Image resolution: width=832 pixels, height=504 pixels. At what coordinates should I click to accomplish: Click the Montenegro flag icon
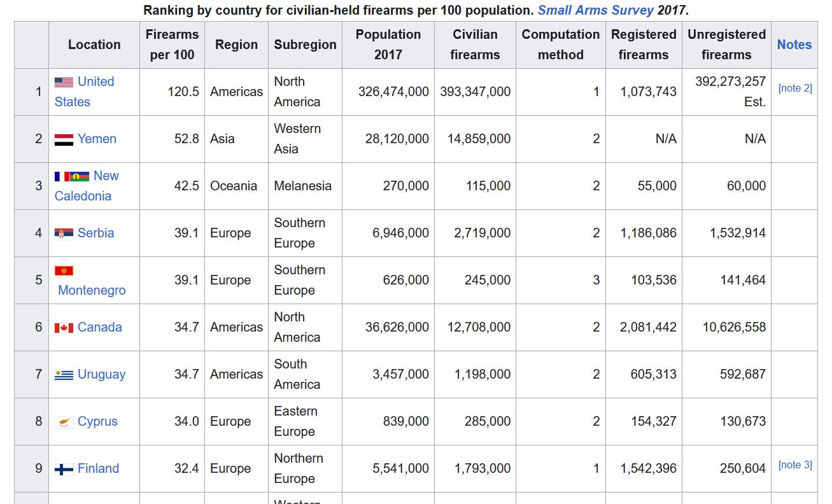point(64,270)
